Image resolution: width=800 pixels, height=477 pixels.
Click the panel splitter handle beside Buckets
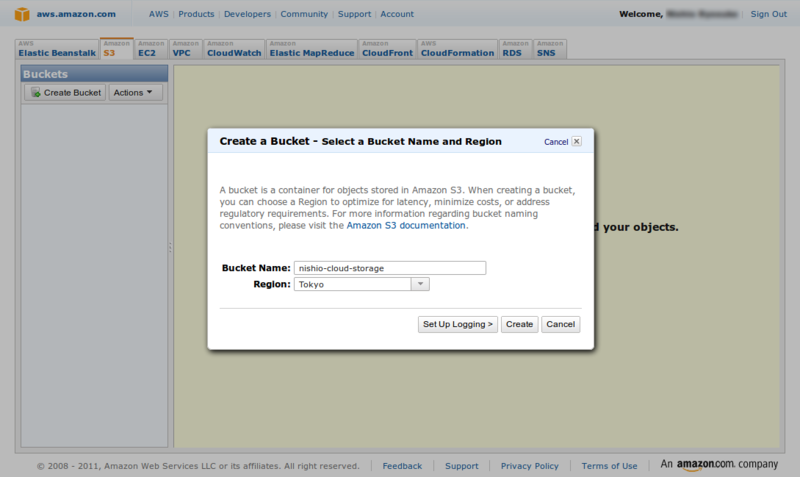(170, 247)
